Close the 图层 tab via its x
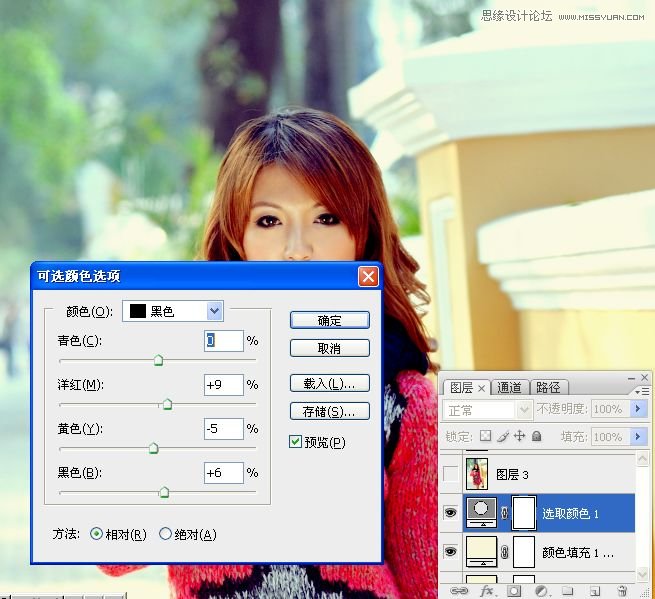 [481, 388]
